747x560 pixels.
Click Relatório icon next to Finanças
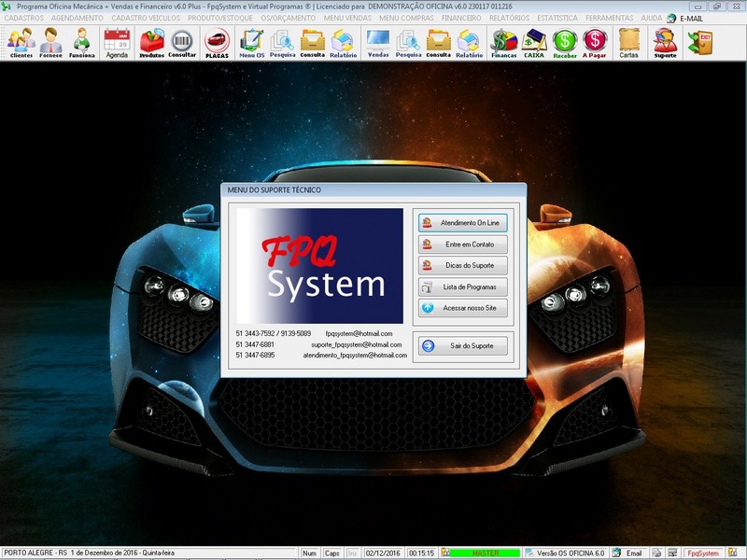(x=470, y=43)
